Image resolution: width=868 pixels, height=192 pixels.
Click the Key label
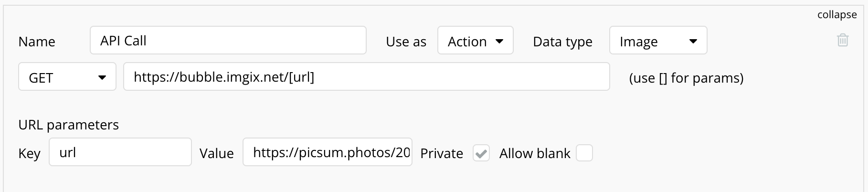29,153
